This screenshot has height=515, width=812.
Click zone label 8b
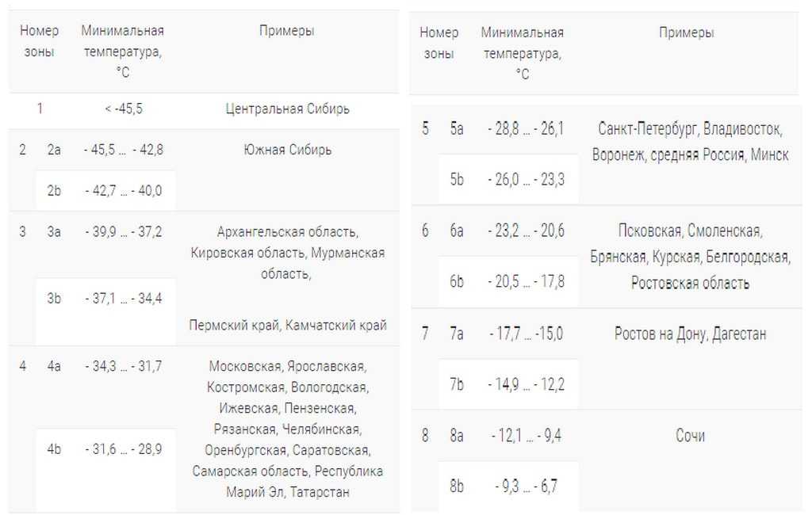click(457, 486)
